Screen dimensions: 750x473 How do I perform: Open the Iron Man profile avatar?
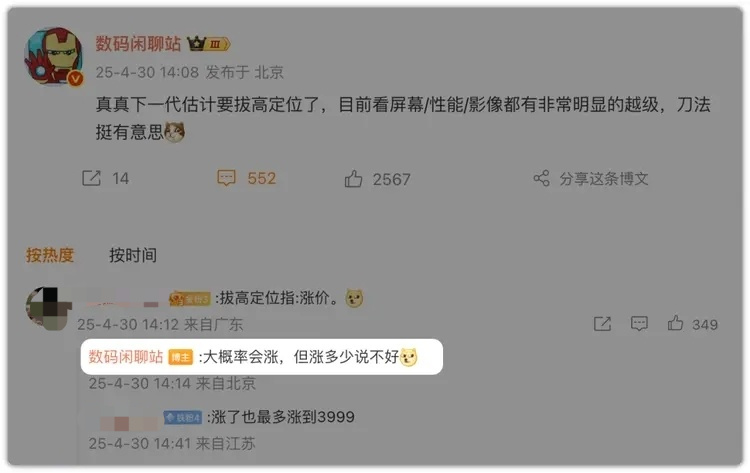click(54, 56)
